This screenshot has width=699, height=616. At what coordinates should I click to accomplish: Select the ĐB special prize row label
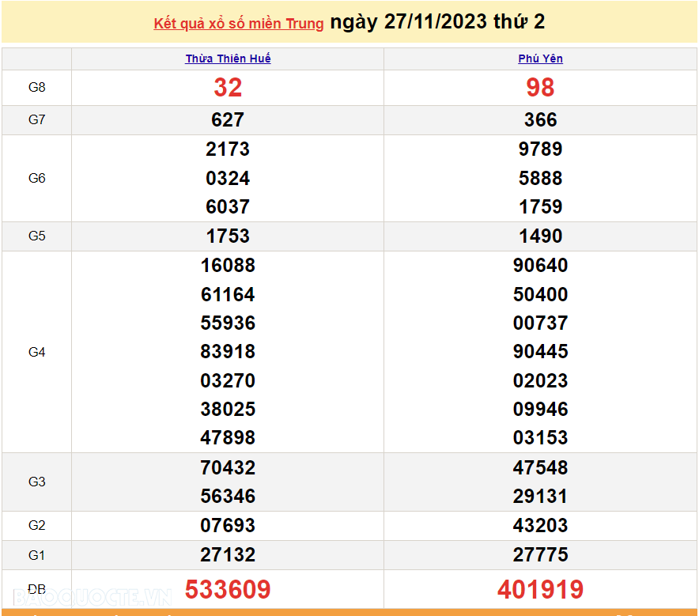click(37, 589)
